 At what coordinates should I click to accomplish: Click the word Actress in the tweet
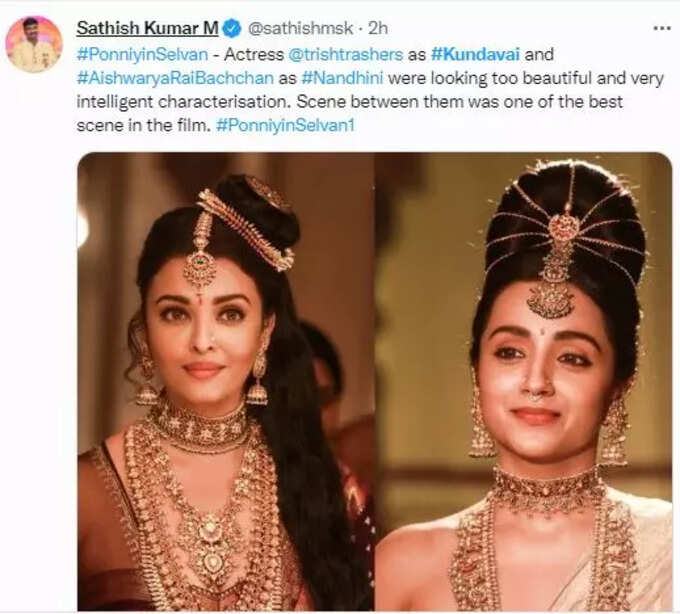coord(254,55)
